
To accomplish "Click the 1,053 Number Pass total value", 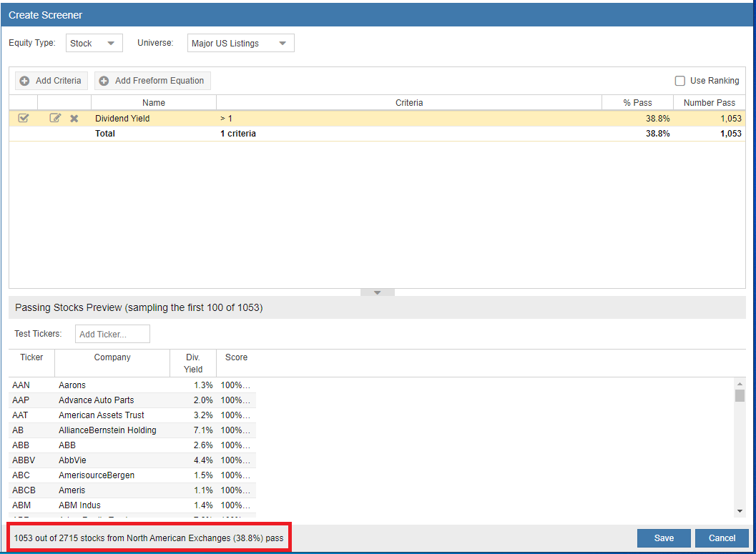I will click(x=731, y=134).
